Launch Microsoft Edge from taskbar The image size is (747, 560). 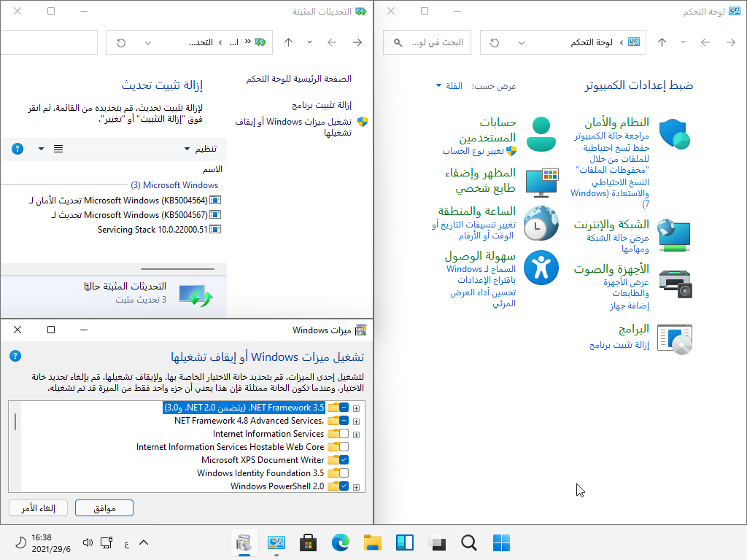pyautogui.click(x=340, y=542)
